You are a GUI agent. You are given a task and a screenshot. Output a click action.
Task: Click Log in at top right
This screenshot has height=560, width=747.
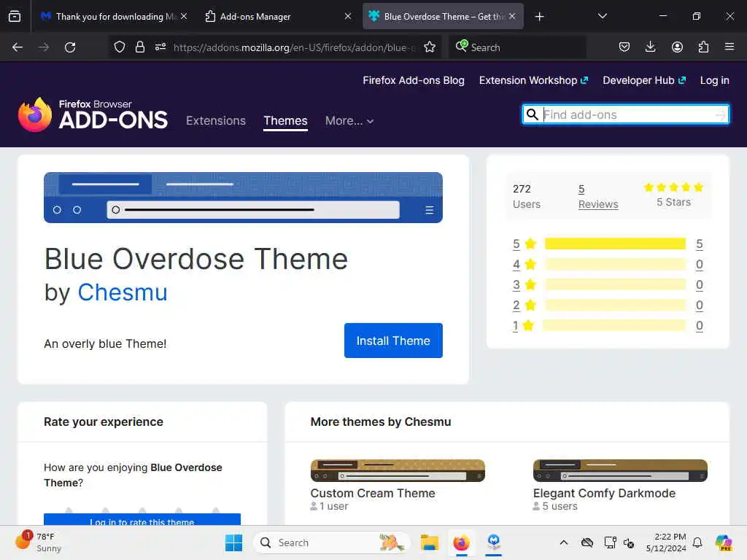(x=715, y=80)
